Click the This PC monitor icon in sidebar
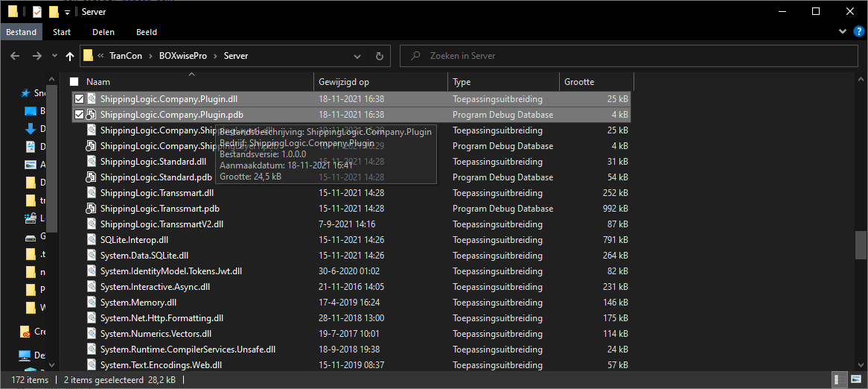Viewport: 868px width, 389px height. pyautogui.click(x=25, y=355)
